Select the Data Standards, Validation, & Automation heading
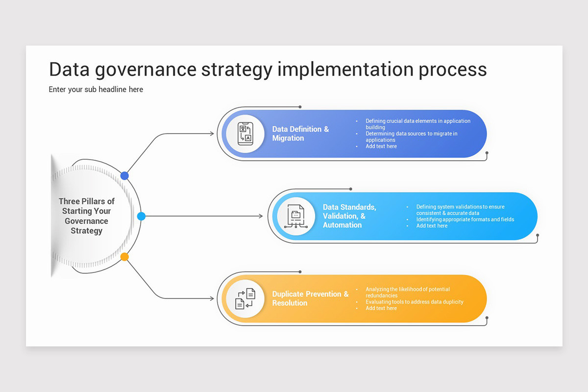588x392 pixels. click(350, 216)
